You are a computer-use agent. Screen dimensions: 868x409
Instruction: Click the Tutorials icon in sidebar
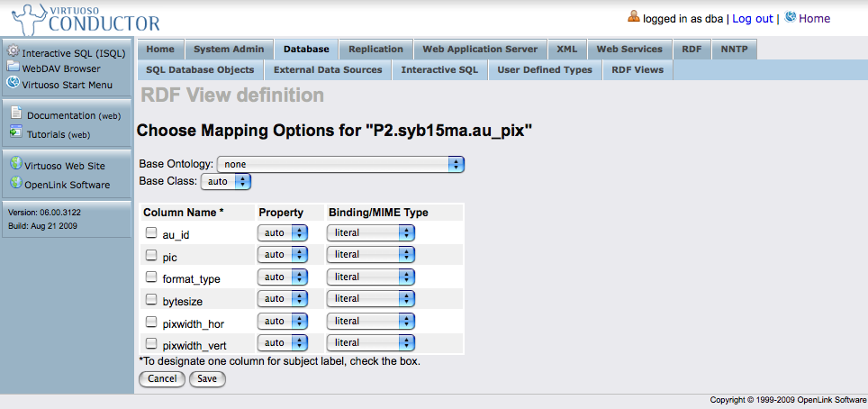coord(16,133)
